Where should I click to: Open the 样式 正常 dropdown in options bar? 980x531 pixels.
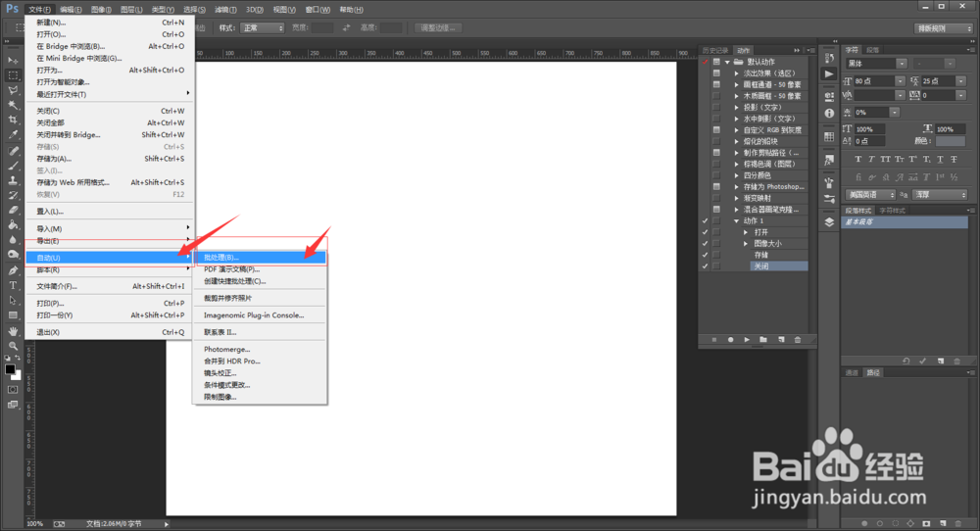coord(263,28)
